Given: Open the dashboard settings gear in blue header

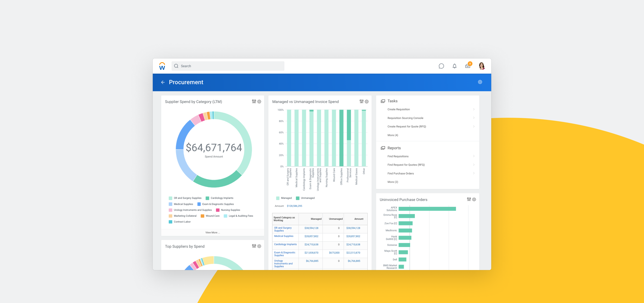Looking at the screenshot, I should point(480,82).
